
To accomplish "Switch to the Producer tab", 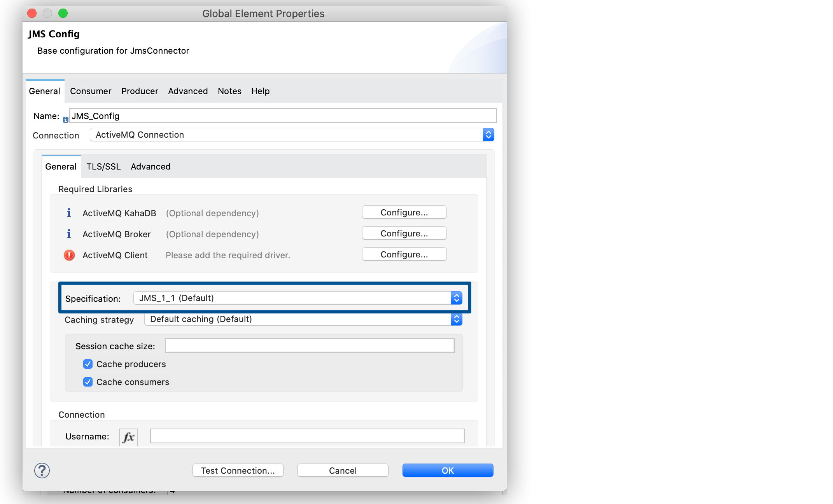I will (139, 91).
